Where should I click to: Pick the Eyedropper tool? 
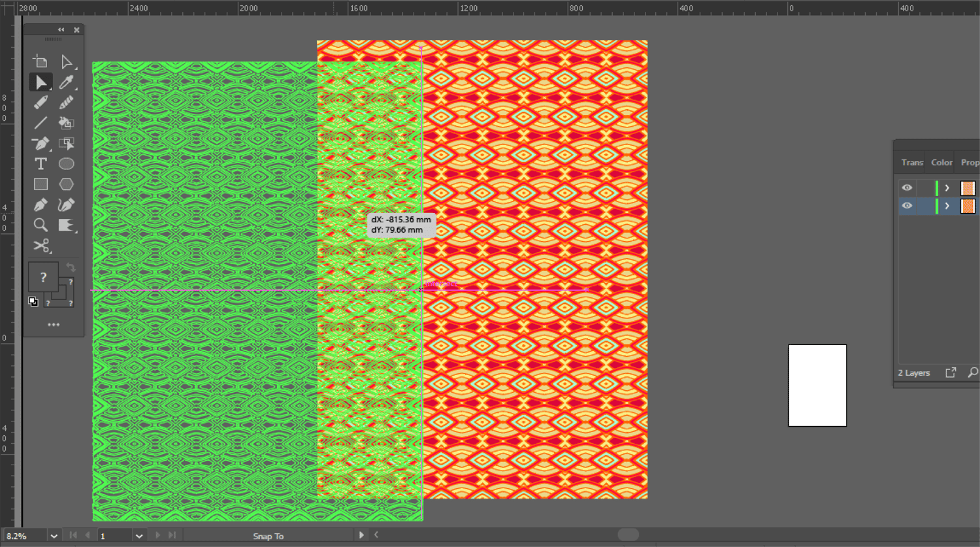[66, 82]
